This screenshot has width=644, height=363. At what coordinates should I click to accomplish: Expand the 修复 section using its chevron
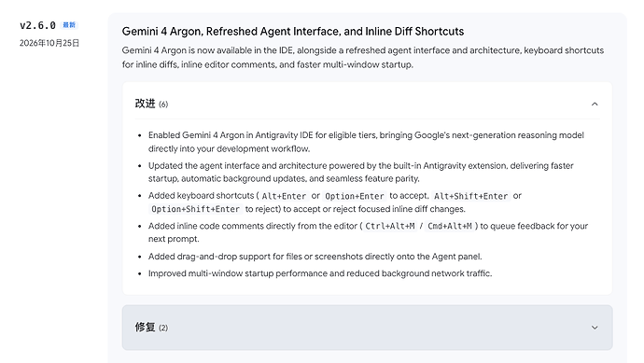[x=595, y=328]
